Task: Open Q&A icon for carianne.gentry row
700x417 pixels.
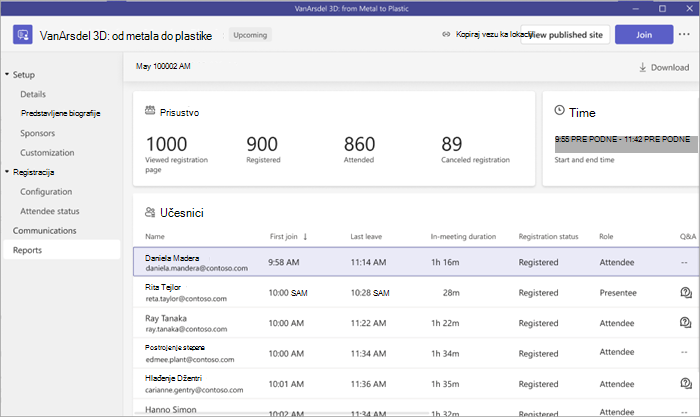Action: (686, 383)
